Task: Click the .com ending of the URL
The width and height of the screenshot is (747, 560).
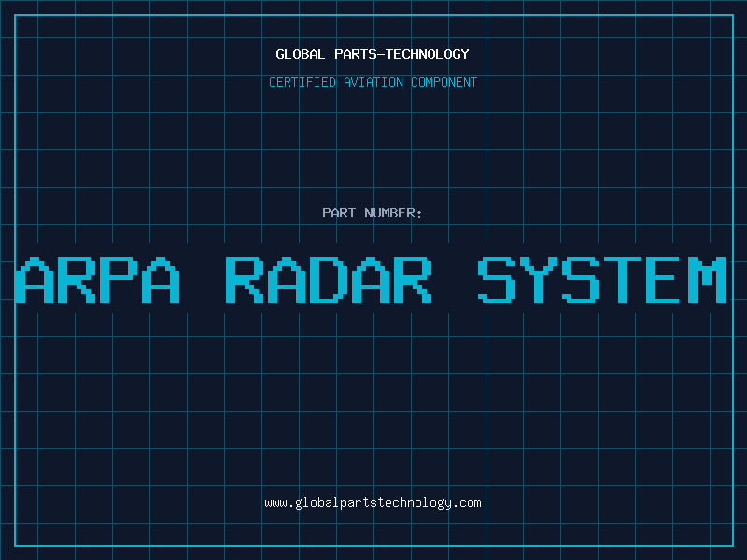Action: click(467, 503)
